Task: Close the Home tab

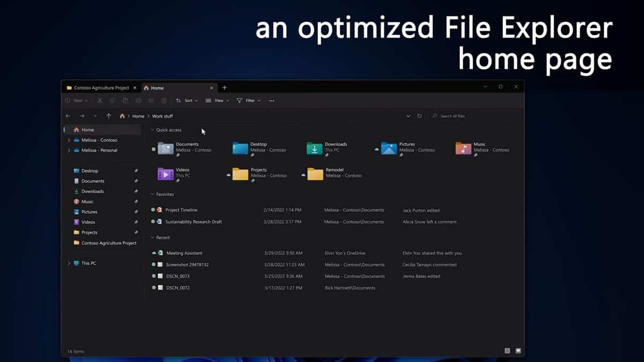Action: [211, 87]
